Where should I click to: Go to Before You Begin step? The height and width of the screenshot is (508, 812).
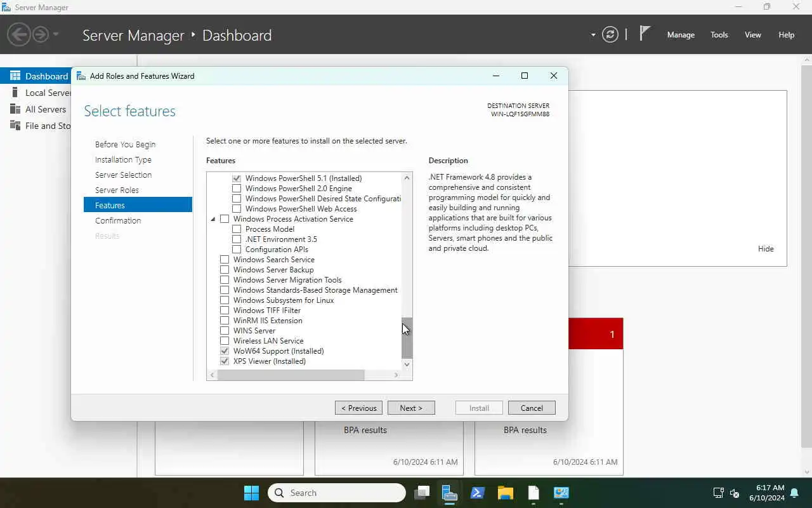(x=125, y=144)
